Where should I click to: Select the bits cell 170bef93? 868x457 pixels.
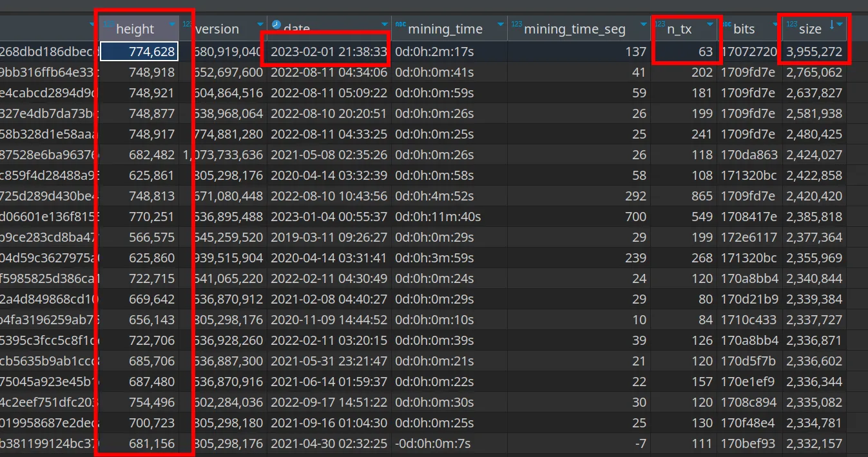click(x=749, y=443)
